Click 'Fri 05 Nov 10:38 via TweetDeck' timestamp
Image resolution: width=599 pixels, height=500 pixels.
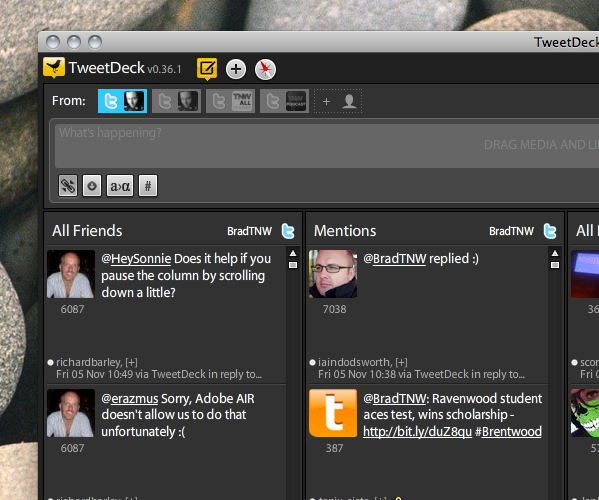point(393,374)
